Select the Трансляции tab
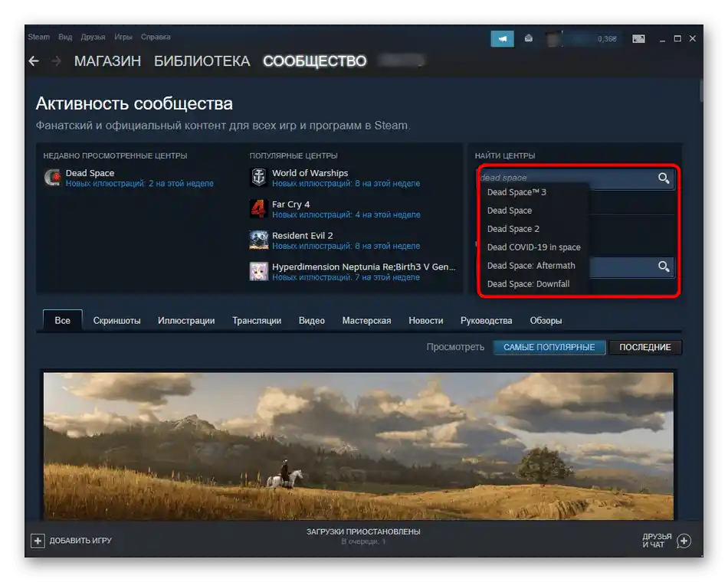The width and height of the screenshot is (728, 582). tap(257, 321)
